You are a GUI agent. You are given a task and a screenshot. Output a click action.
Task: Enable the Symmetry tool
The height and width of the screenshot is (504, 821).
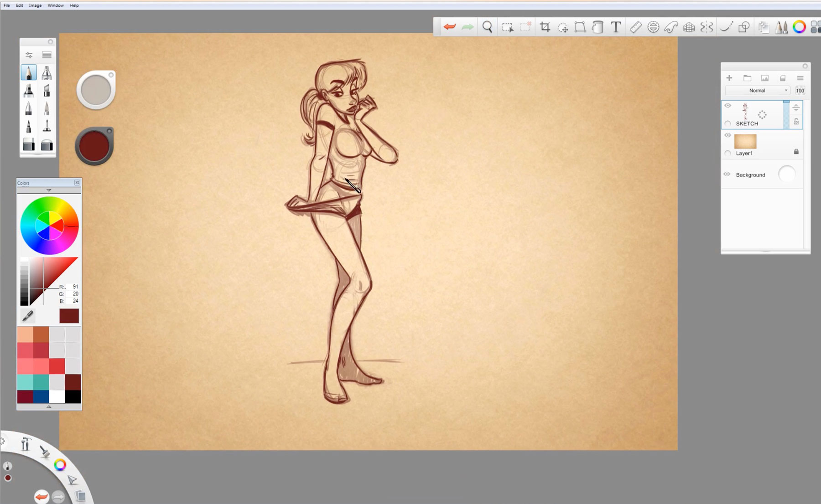(x=707, y=27)
